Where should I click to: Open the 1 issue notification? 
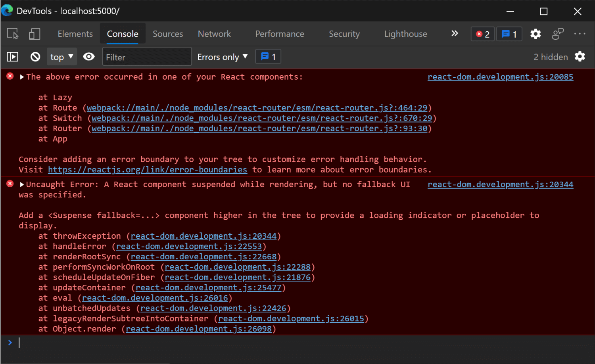(509, 34)
